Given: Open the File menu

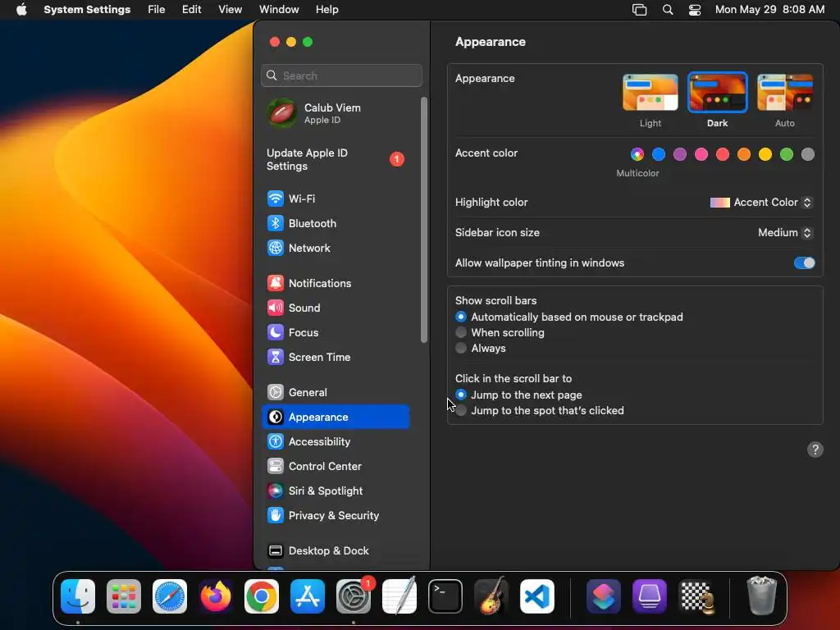Looking at the screenshot, I should click(157, 10).
